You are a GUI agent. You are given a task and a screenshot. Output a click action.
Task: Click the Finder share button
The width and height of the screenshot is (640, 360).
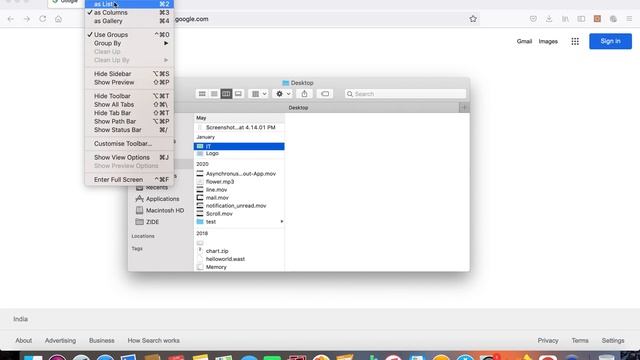pyautogui.click(x=304, y=94)
